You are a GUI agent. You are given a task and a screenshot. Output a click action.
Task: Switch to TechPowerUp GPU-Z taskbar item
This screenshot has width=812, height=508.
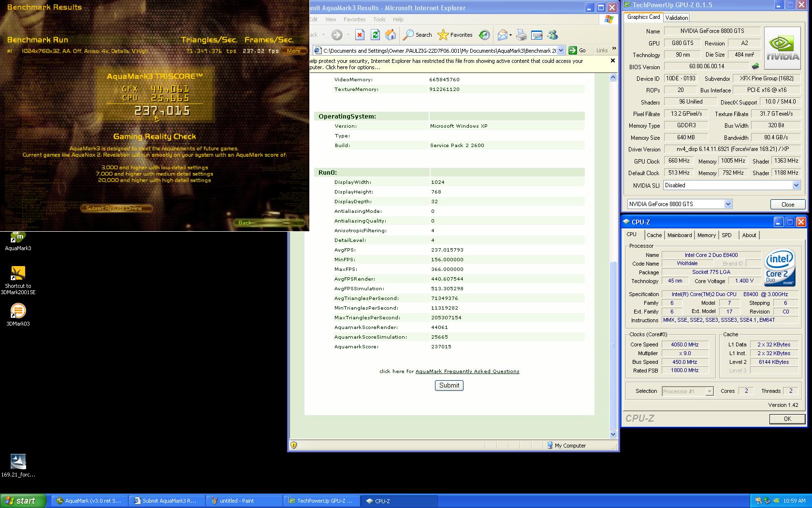tap(322, 501)
